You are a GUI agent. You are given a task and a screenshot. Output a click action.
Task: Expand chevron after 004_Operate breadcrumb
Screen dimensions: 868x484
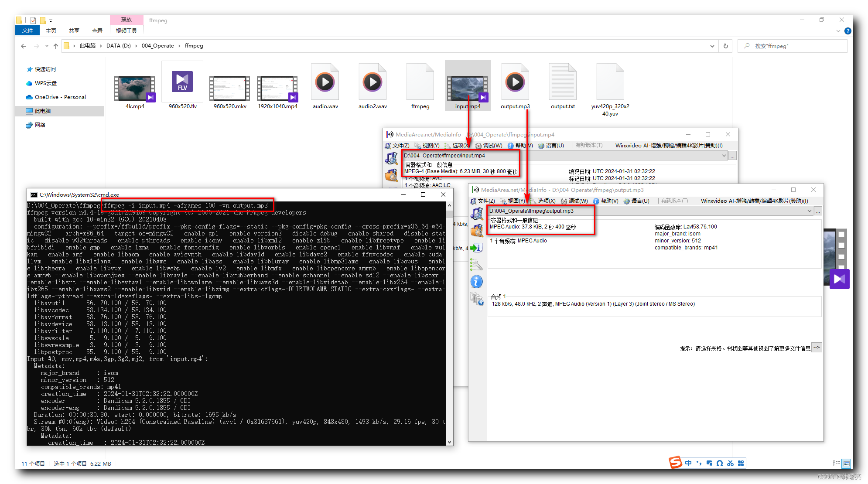coord(179,46)
